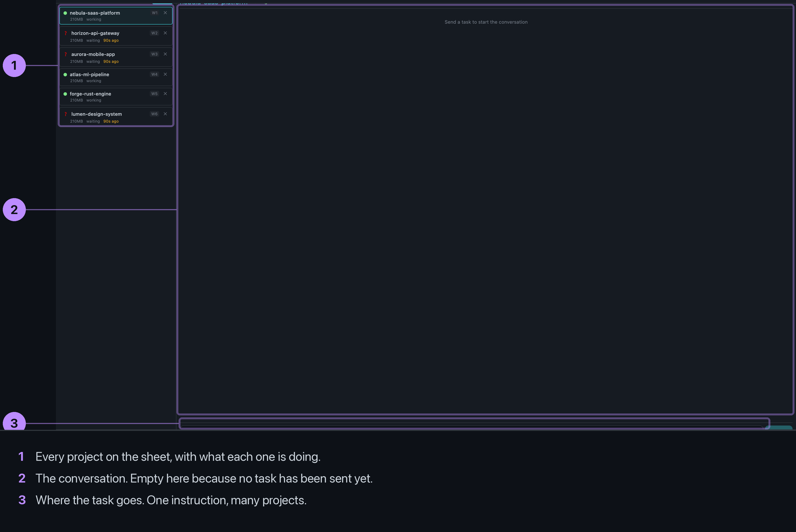Close the aurora-mobile-app worker
The image size is (796, 532).
165,54
